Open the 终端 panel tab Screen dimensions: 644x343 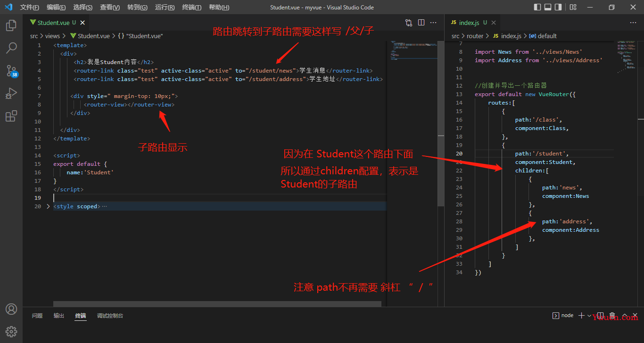pos(81,316)
